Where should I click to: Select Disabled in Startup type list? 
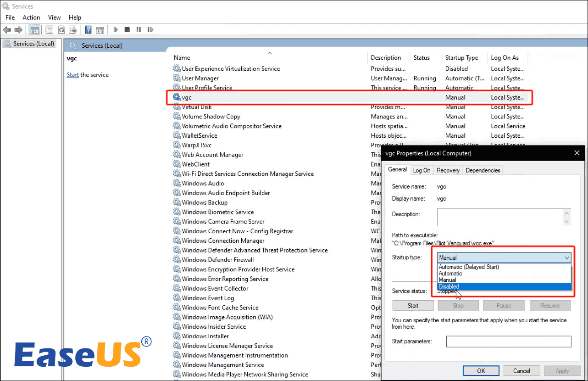[x=449, y=286]
